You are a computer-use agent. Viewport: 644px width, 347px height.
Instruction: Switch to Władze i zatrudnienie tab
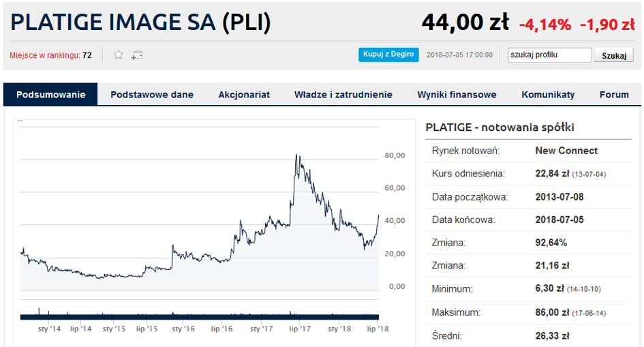(343, 95)
